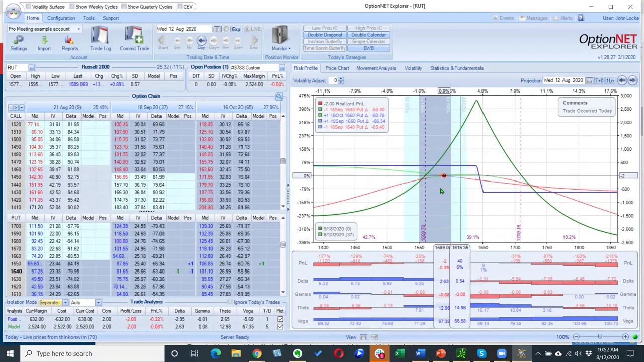The height and width of the screenshot is (362, 644).
Task: Select Double Calendar strategy
Action: [x=369, y=35]
